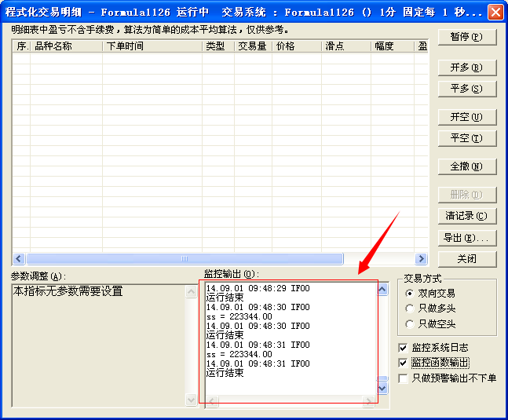Click the last 运行结束 line in output
The image size is (508, 420).
(x=225, y=373)
